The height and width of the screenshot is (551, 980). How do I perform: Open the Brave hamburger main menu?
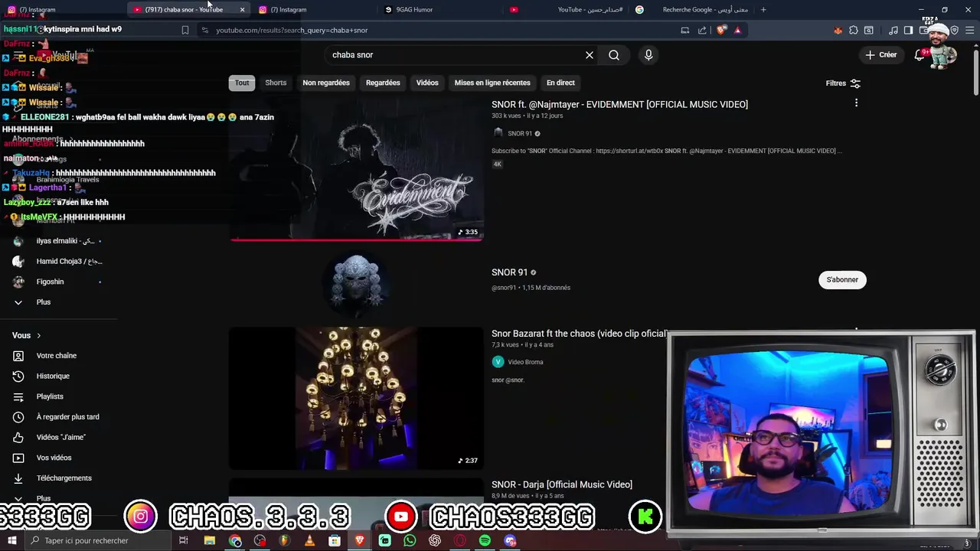[x=970, y=31]
